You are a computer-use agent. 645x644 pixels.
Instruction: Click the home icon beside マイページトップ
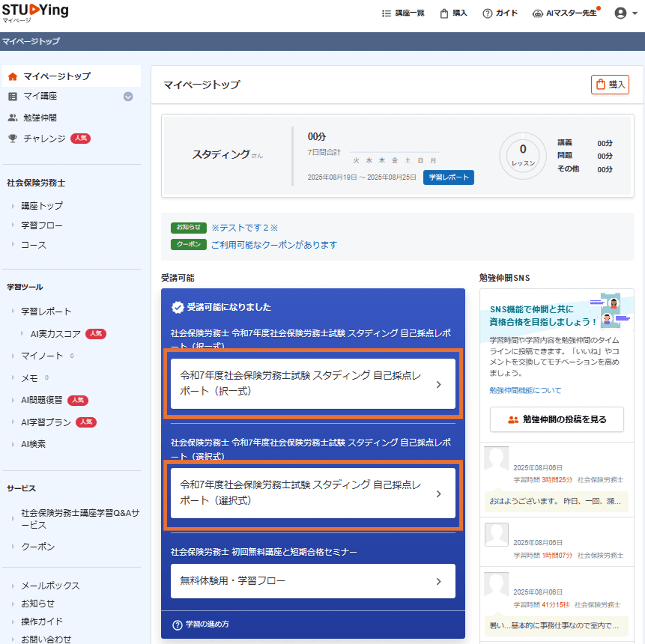pos(13,76)
